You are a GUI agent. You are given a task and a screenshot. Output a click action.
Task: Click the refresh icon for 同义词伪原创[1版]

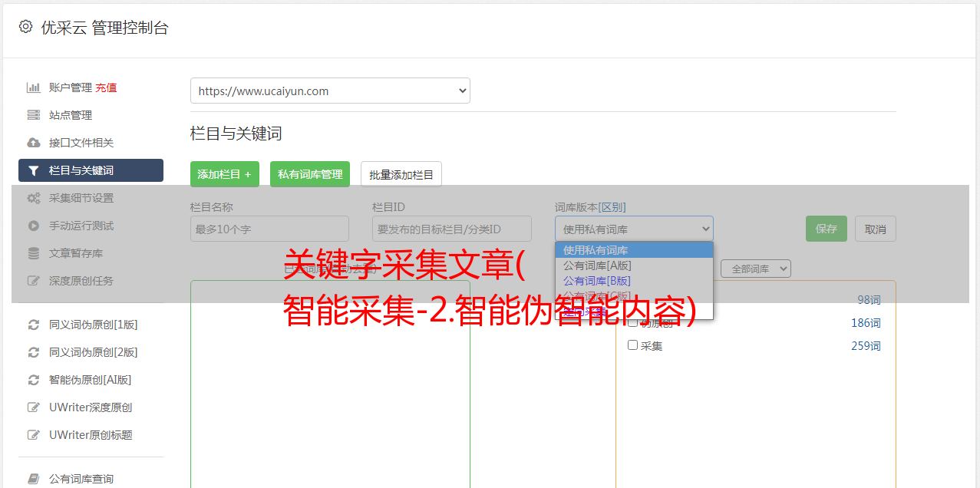(34, 325)
